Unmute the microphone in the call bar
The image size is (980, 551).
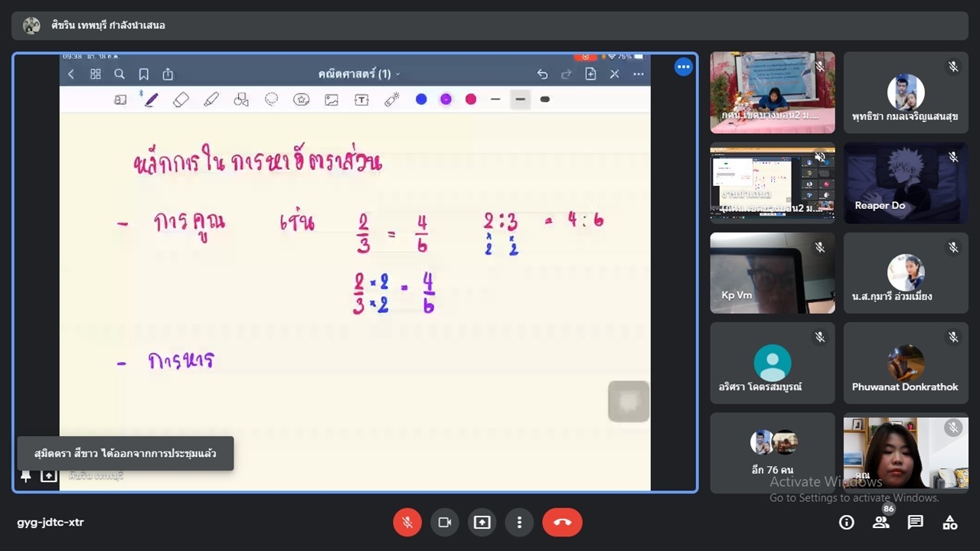point(407,523)
